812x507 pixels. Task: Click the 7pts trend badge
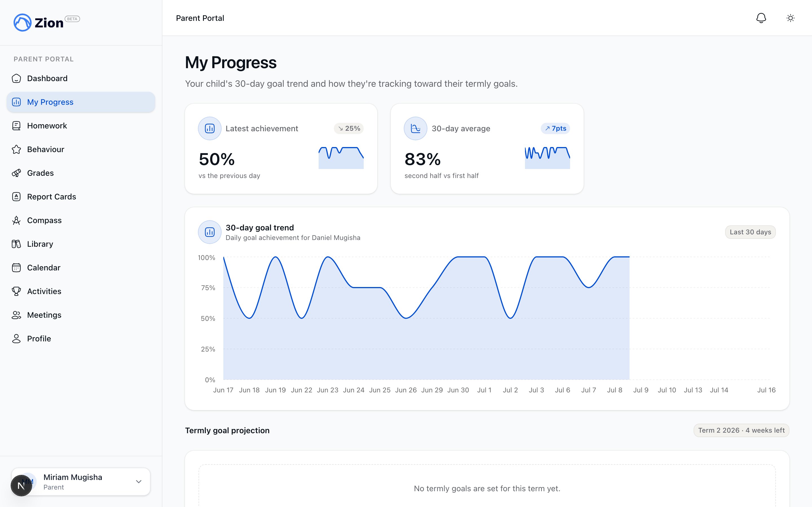coord(555,128)
